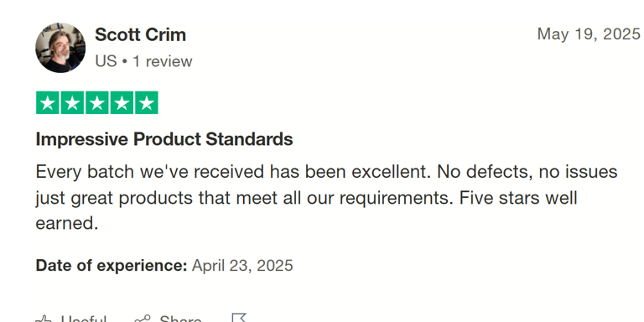Click the April 23, 2025 experience date

pos(242,266)
